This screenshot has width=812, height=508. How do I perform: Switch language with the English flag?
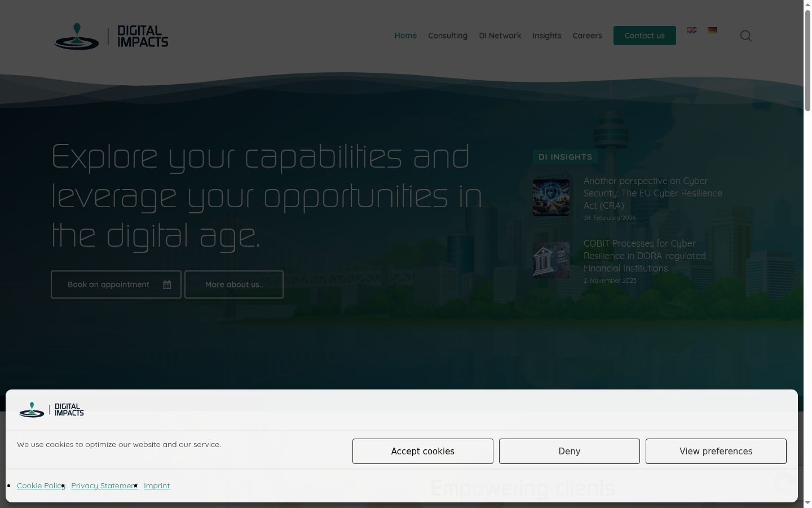click(692, 30)
